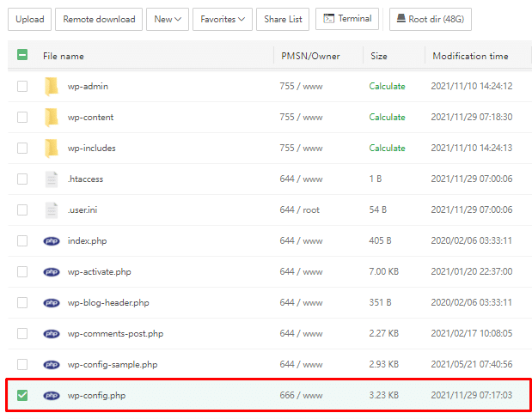
Task: Click the wp-includes folder icon
Action: point(52,149)
